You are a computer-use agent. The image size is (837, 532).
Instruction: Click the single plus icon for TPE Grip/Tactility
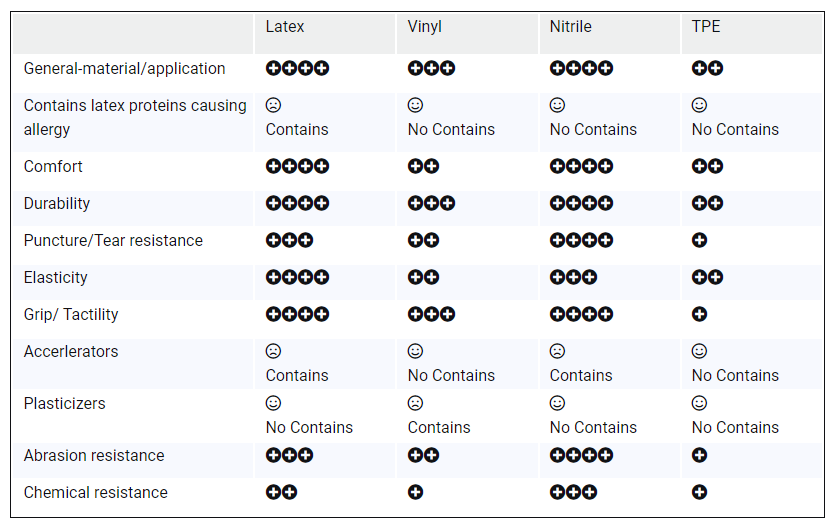coord(699,314)
